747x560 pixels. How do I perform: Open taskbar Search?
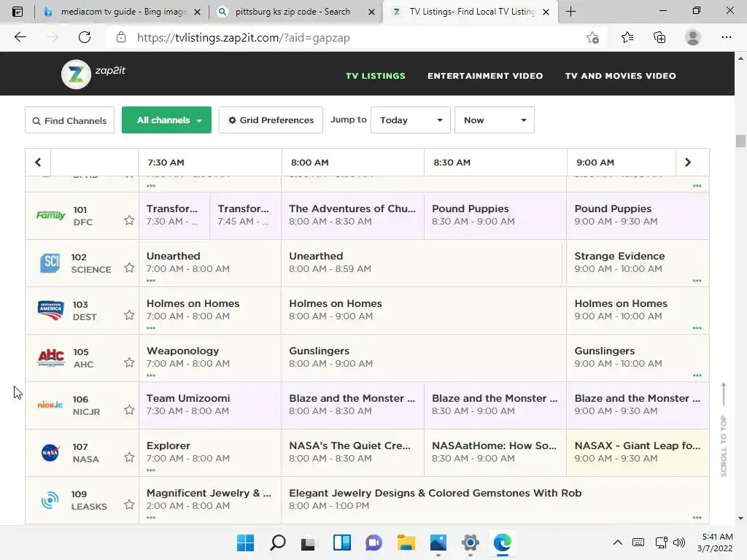point(277,542)
